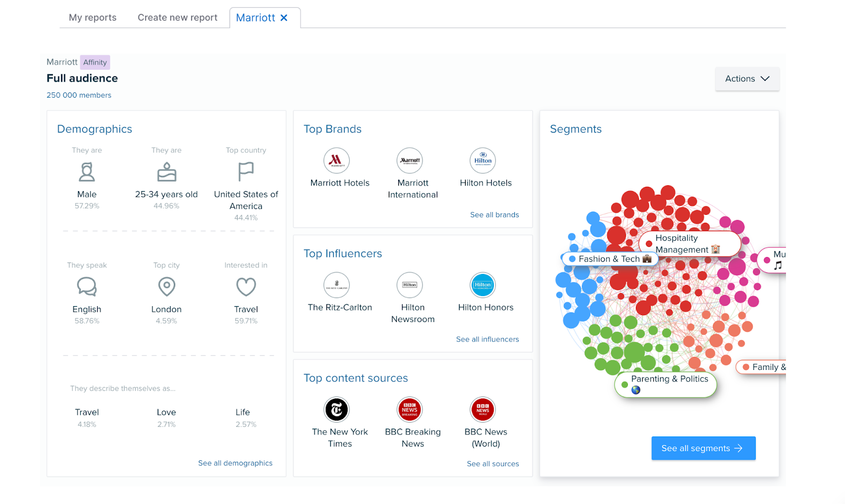The width and height of the screenshot is (845, 504).
Task: Click the heart interest icon
Action: point(246,287)
